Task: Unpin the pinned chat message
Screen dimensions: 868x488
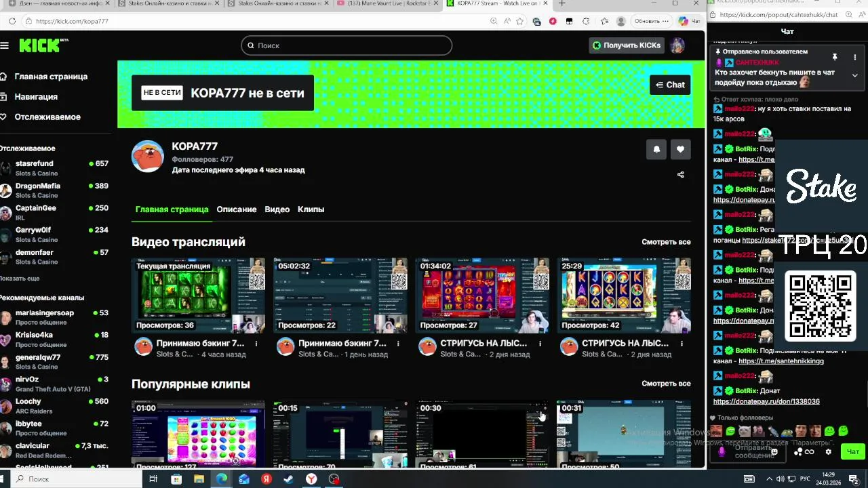Action: tap(835, 57)
